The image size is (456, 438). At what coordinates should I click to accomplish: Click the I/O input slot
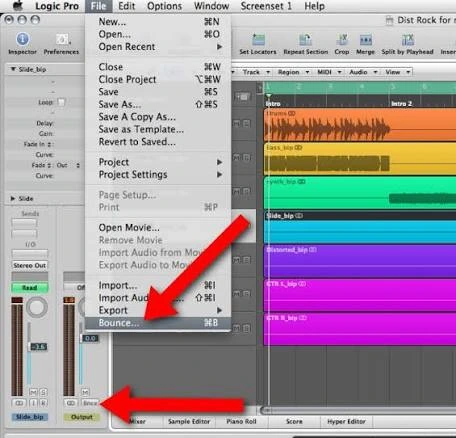[x=30, y=254]
